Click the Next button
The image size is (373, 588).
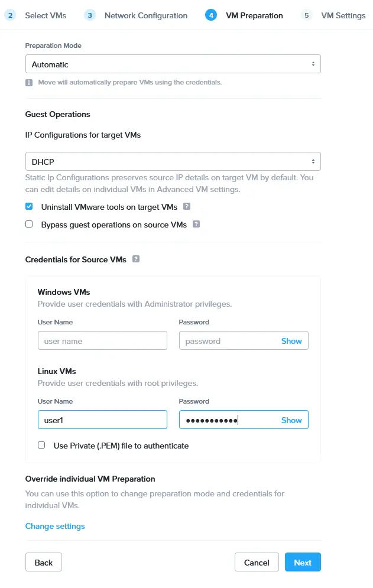click(x=303, y=562)
